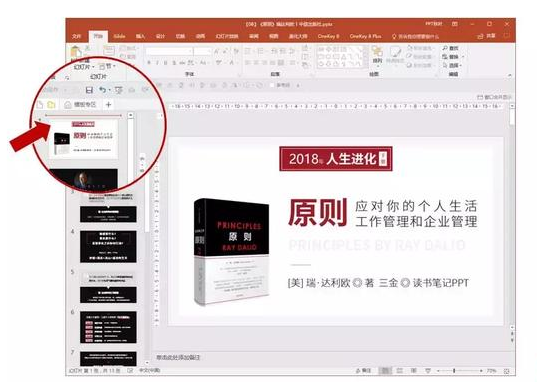Click the 选择 select tool

(x=452, y=65)
